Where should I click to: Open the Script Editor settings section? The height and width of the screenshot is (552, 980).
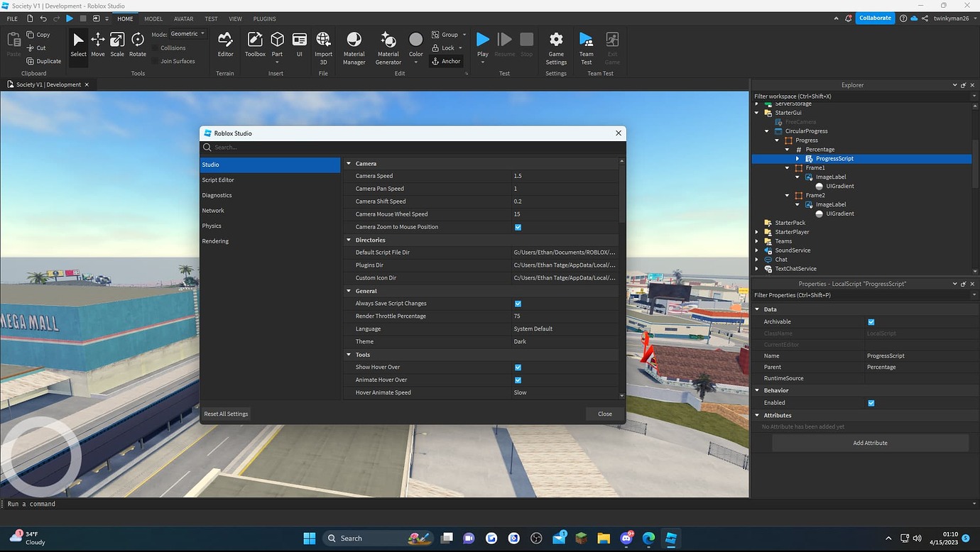coord(218,180)
